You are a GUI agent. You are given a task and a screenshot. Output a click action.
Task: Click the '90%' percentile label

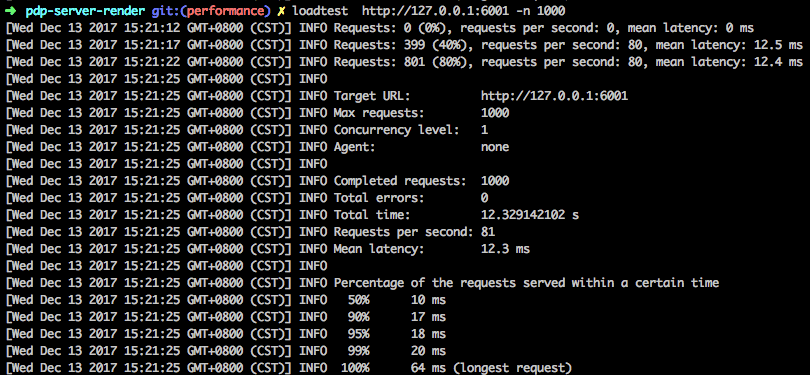coord(358,317)
